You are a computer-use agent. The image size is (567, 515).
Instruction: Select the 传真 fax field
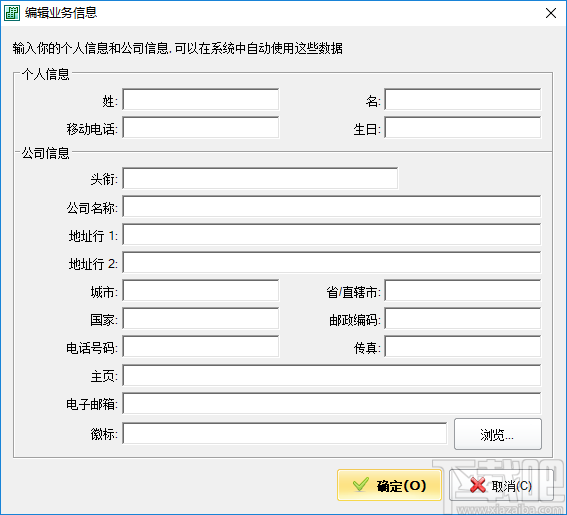pos(462,346)
